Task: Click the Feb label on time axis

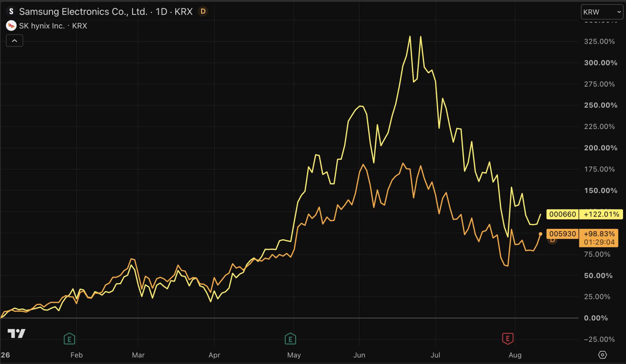Action: [x=77, y=355]
